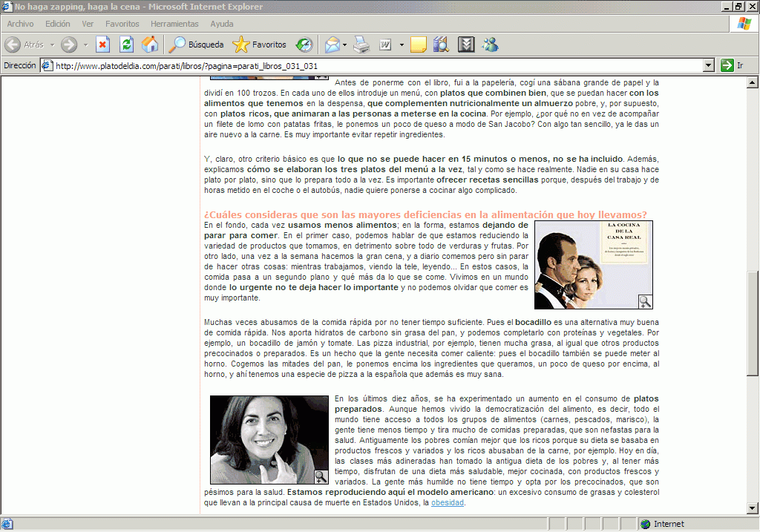Open the La Cocina de la Casa Real cover
Image resolution: width=760 pixels, height=532 pixels.
pos(593,265)
